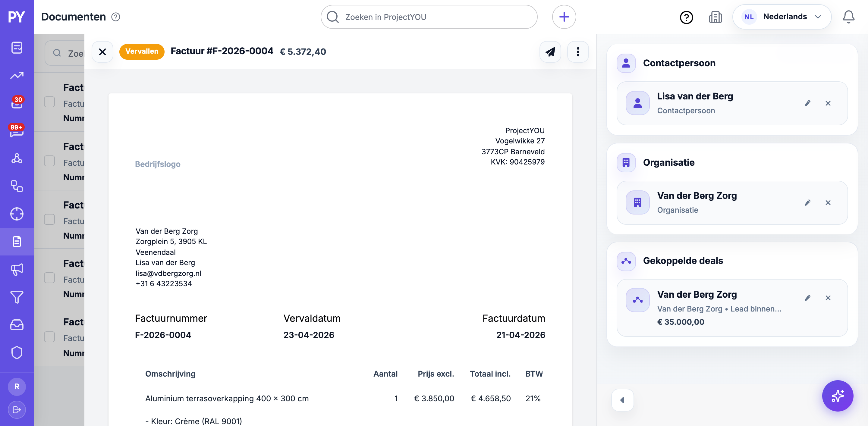Click the R user avatar

[17, 387]
